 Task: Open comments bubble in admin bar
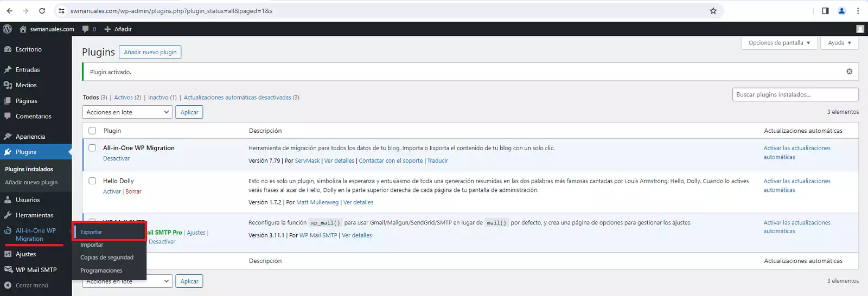pos(85,29)
